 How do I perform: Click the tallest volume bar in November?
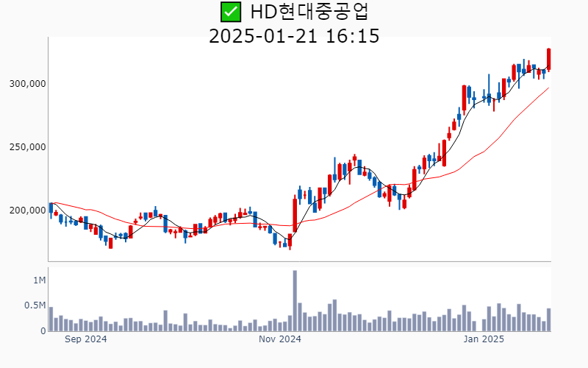(x=295, y=301)
